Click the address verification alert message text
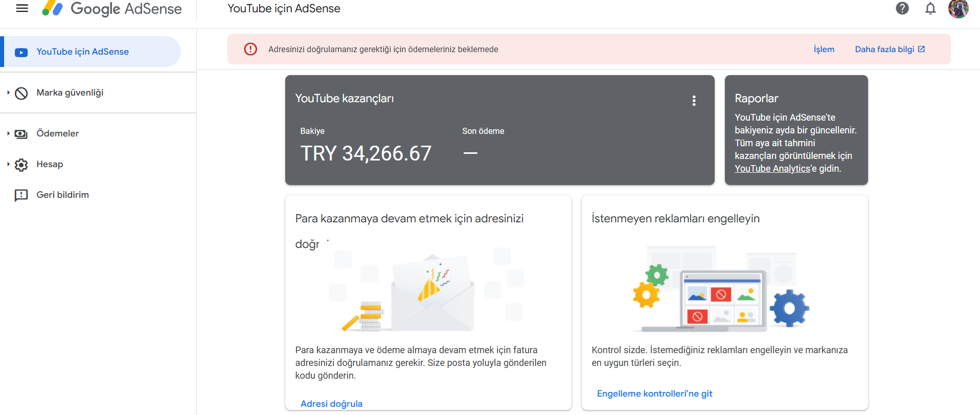This screenshot has height=415, width=980. click(x=383, y=49)
